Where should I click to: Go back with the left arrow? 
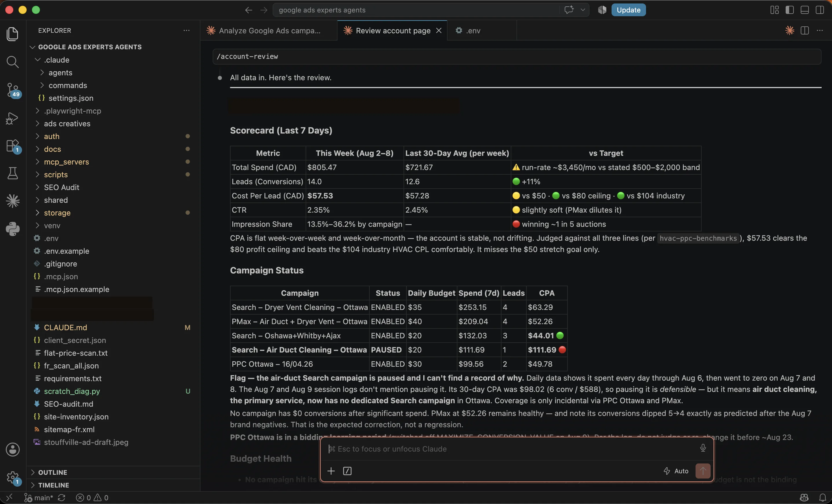tap(249, 10)
